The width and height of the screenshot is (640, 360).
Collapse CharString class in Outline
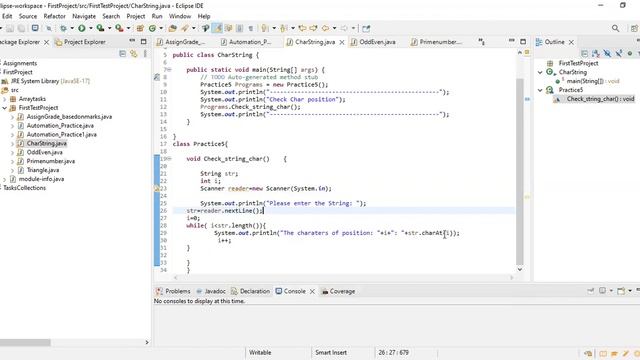click(x=540, y=72)
